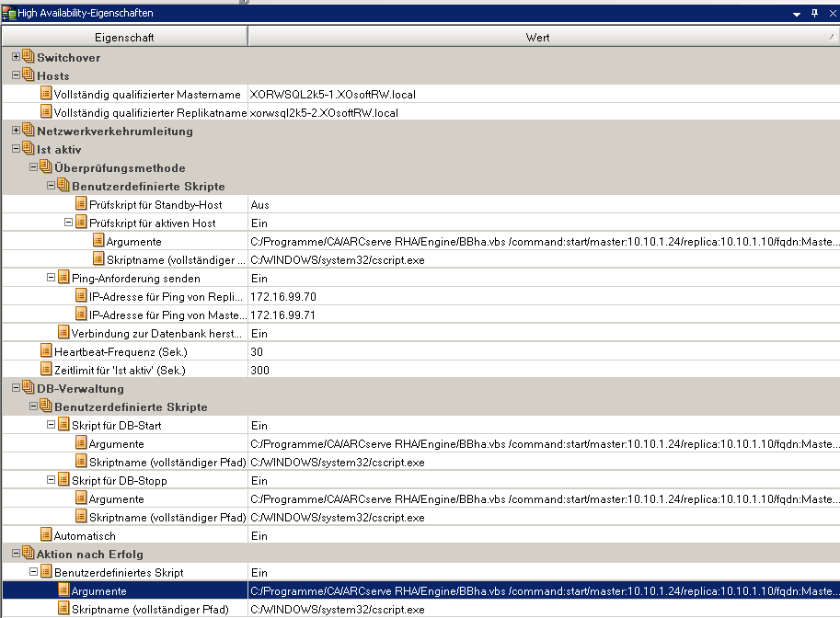
Task: Click icon beside Vollständig qualifizierter Mastername
Action: 46,94
